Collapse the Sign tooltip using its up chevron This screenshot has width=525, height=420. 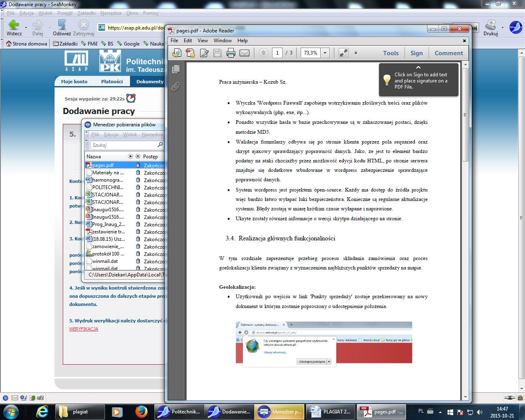click(418, 67)
